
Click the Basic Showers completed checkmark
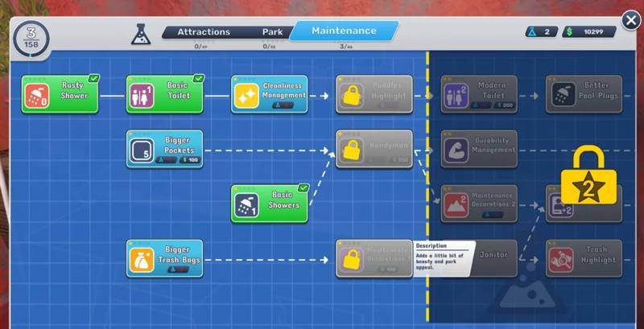click(303, 188)
